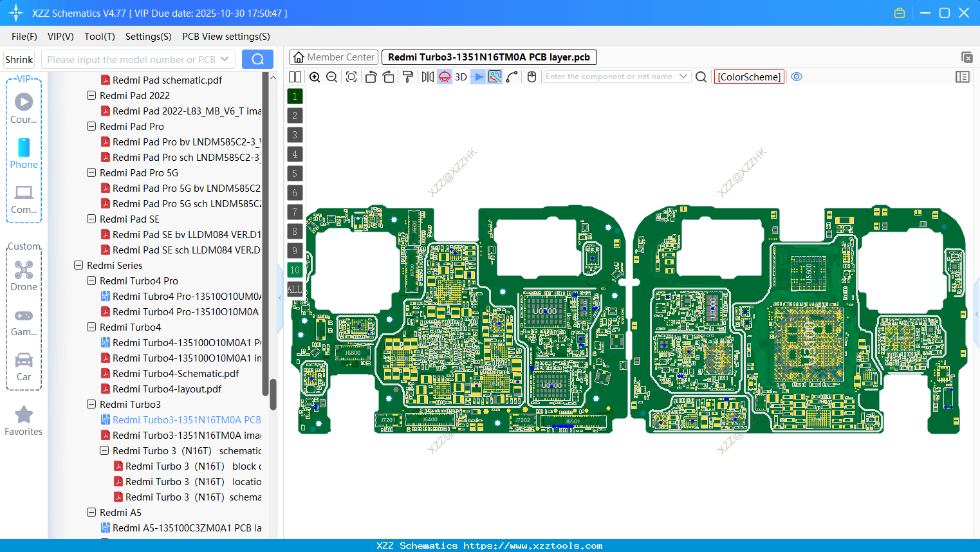Open the measurement tool on the toolbar
This screenshot has height=552, width=980.
408,77
